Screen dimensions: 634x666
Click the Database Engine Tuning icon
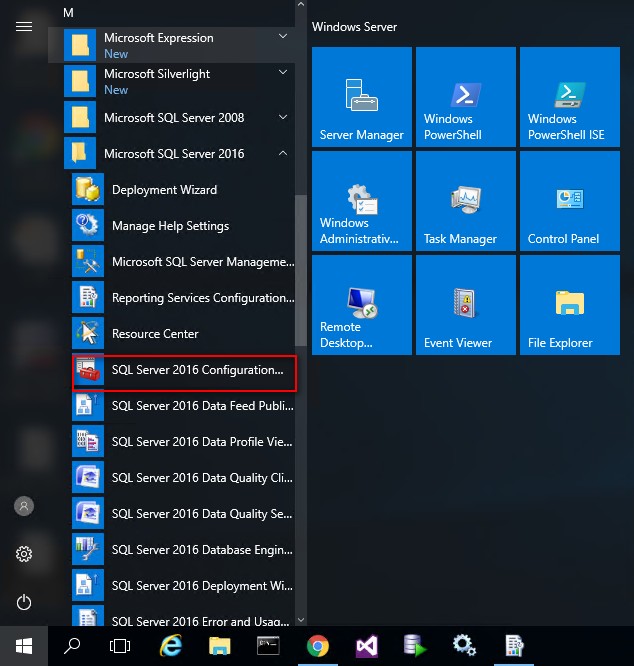88,549
